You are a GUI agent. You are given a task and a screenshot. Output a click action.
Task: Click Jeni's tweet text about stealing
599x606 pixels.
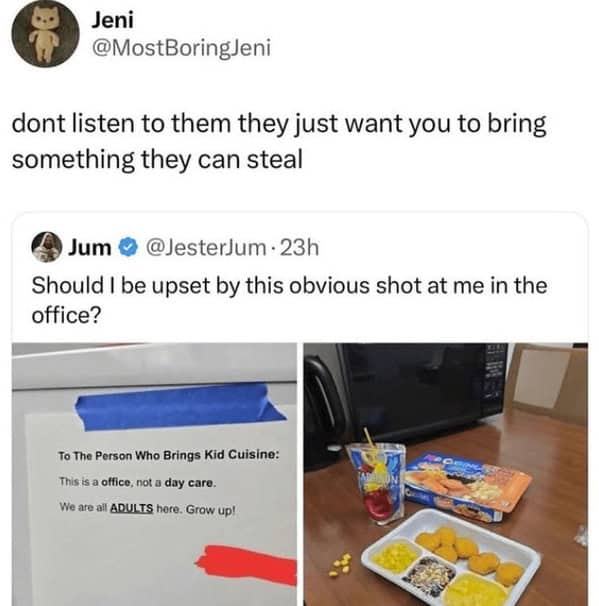pos(279,142)
